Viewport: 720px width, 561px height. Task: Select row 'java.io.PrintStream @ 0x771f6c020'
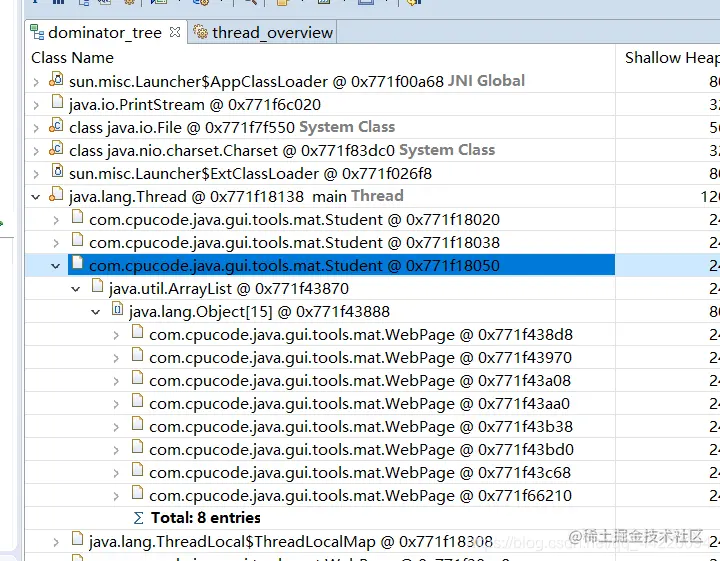pyautogui.click(x=372, y=105)
